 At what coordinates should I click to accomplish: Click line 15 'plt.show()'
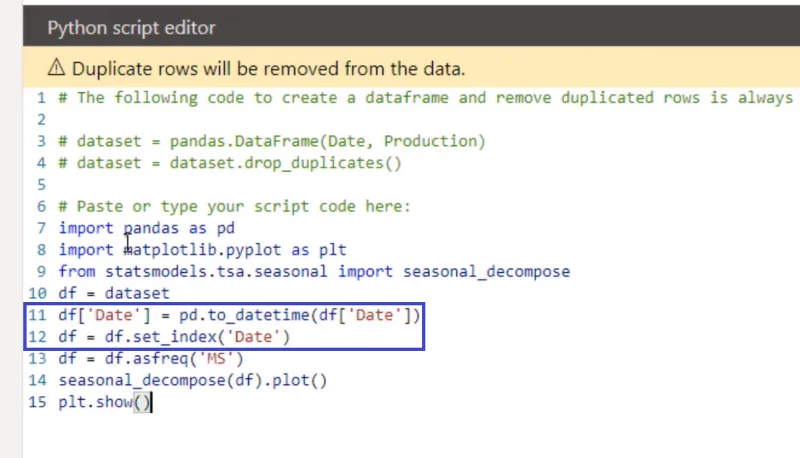pos(105,402)
